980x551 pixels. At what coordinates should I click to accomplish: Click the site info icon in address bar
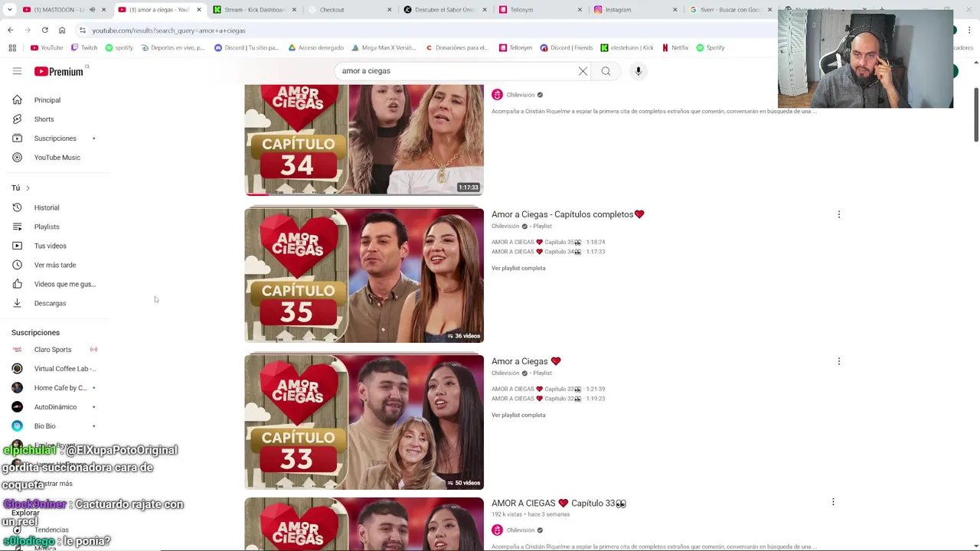pos(82,31)
